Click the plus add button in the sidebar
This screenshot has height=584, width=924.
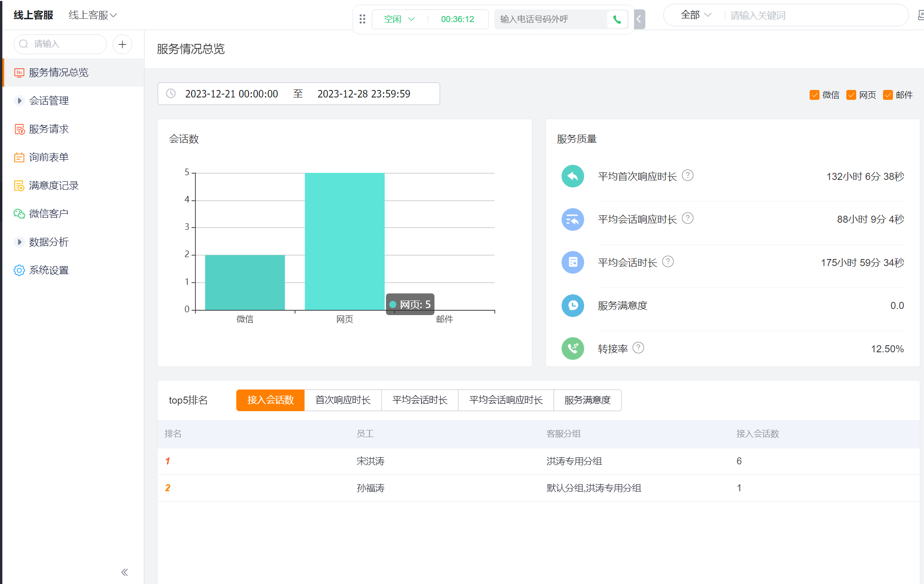click(122, 44)
